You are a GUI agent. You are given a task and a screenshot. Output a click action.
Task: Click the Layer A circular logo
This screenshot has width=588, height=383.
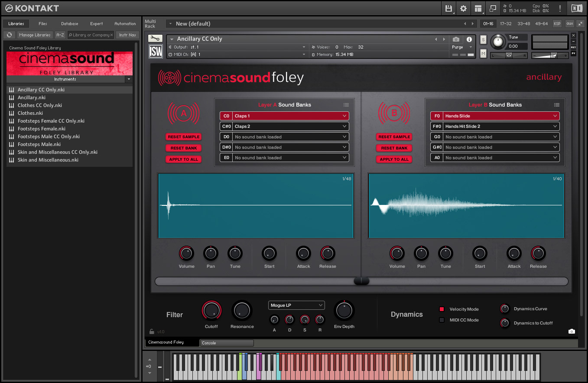click(183, 114)
